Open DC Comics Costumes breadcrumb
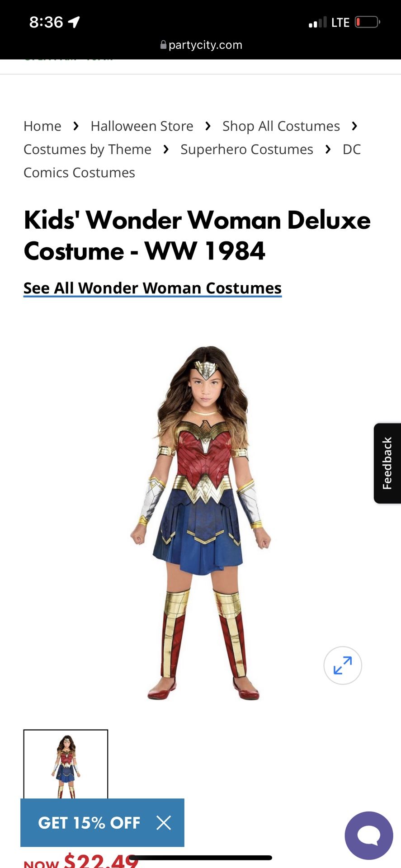401x868 pixels. click(x=192, y=161)
